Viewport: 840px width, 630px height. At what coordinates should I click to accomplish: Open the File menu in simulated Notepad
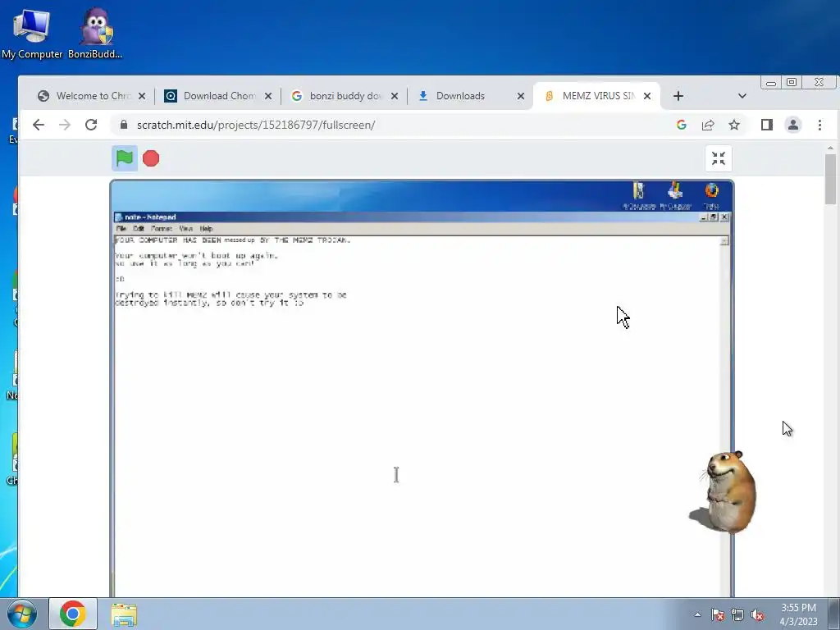point(121,229)
